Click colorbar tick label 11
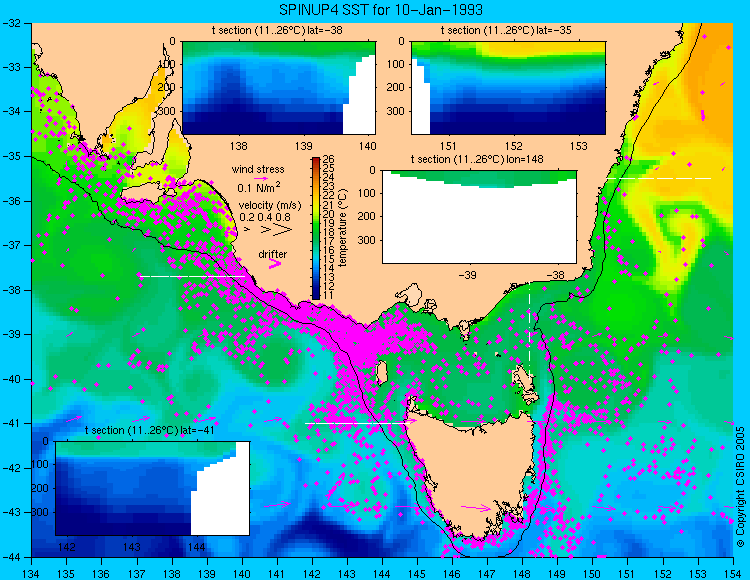Screen dimensions: 750x580 pyautogui.click(x=329, y=295)
